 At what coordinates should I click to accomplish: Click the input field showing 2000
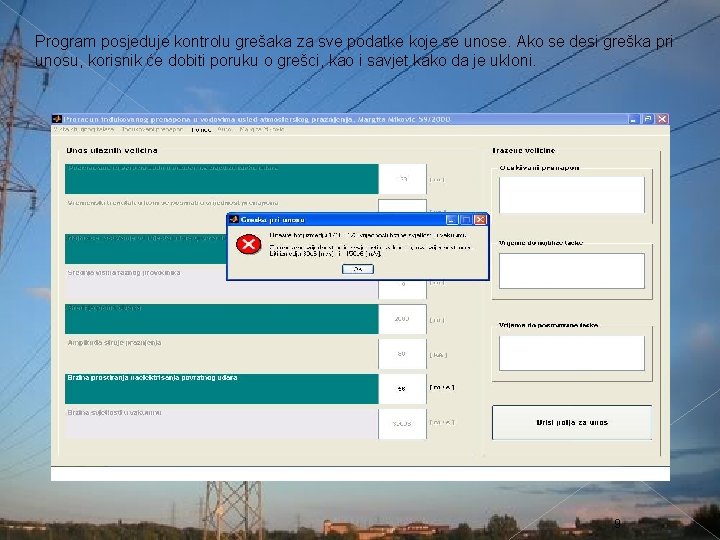click(402, 319)
